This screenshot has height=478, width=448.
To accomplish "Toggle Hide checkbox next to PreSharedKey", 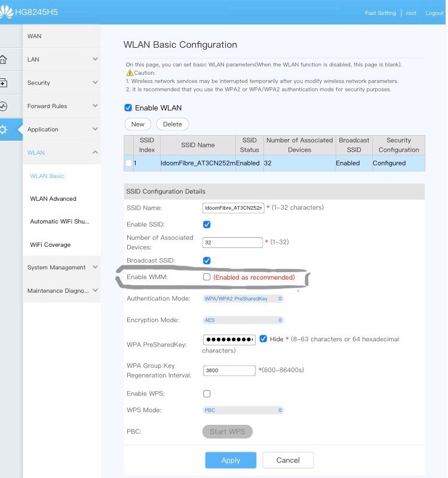I will (x=263, y=339).
